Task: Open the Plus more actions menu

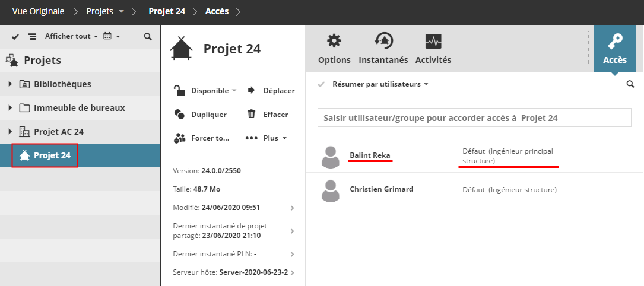Action: [267, 138]
